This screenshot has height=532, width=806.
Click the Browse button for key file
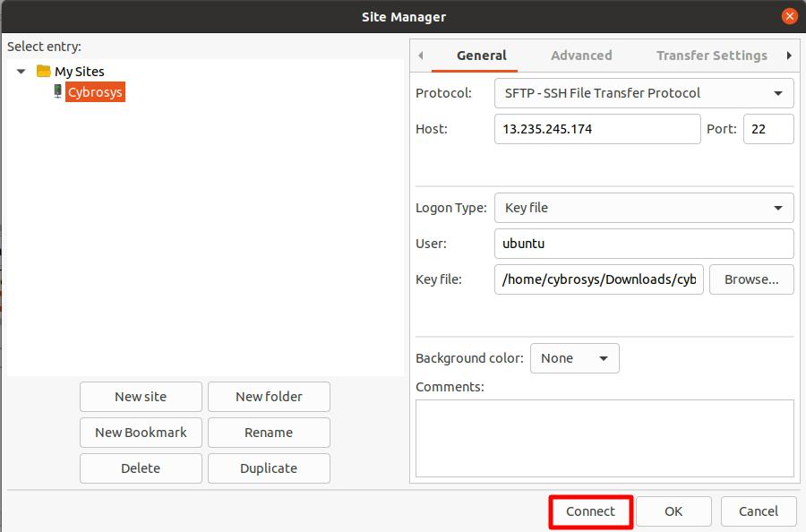click(751, 279)
